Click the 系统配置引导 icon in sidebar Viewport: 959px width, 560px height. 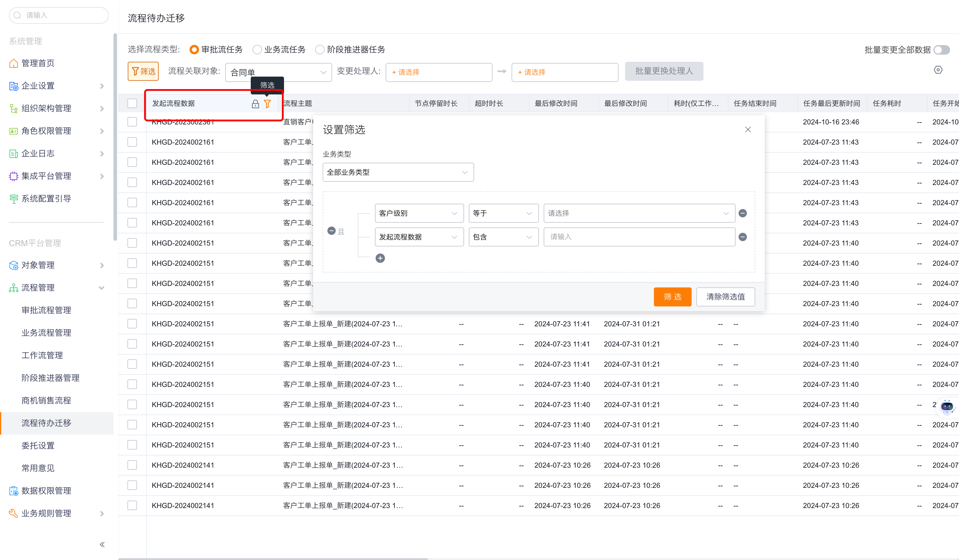(x=13, y=199)
